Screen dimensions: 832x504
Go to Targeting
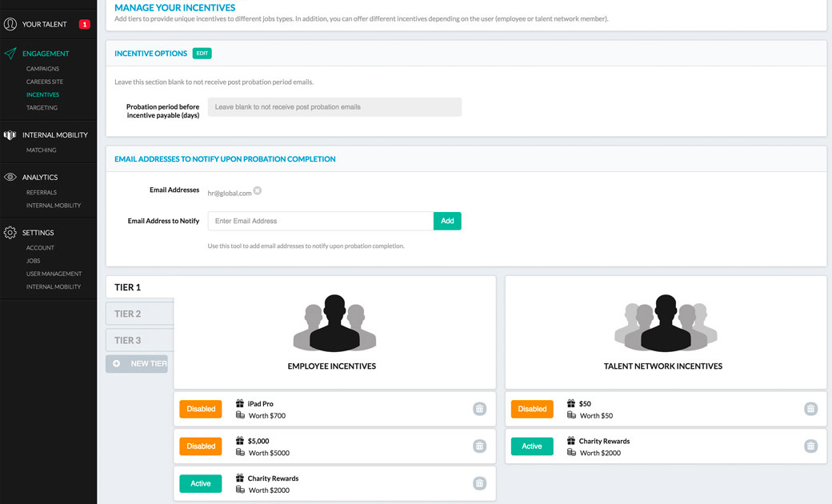[x=42, y=108]
